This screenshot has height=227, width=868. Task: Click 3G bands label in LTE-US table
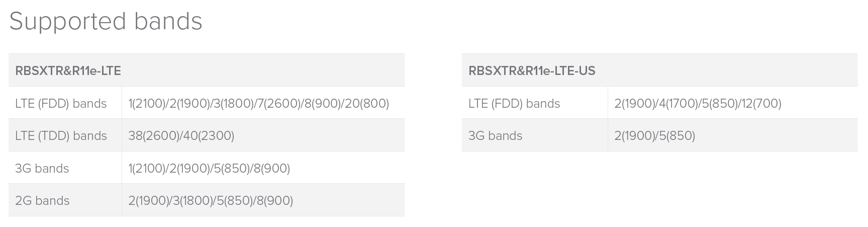pos(495,136)
